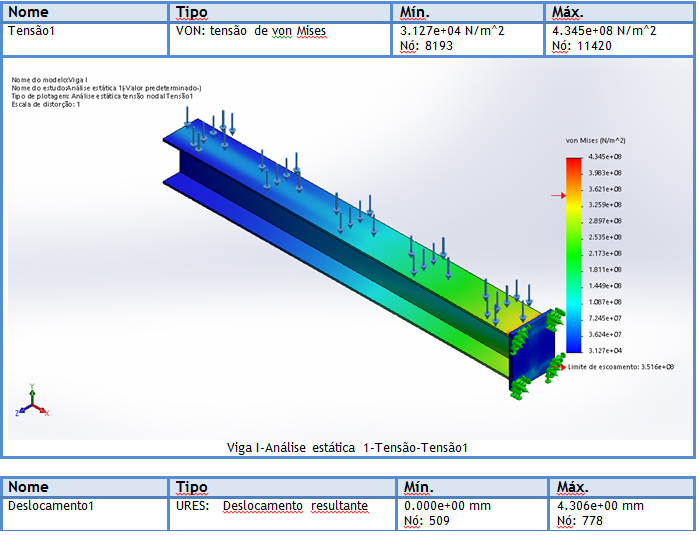
Task: Click the figure caption 'Viga I-Análise estática 1-Tensão-Tensão1'
Action: (x=347, y=448)
